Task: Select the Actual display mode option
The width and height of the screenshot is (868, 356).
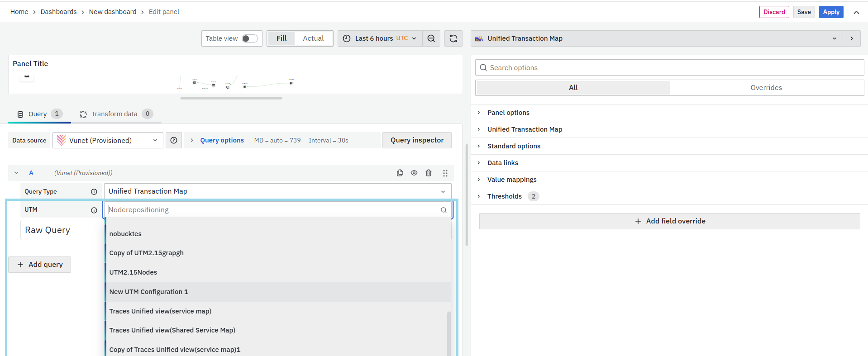Action: coord(313,38)
